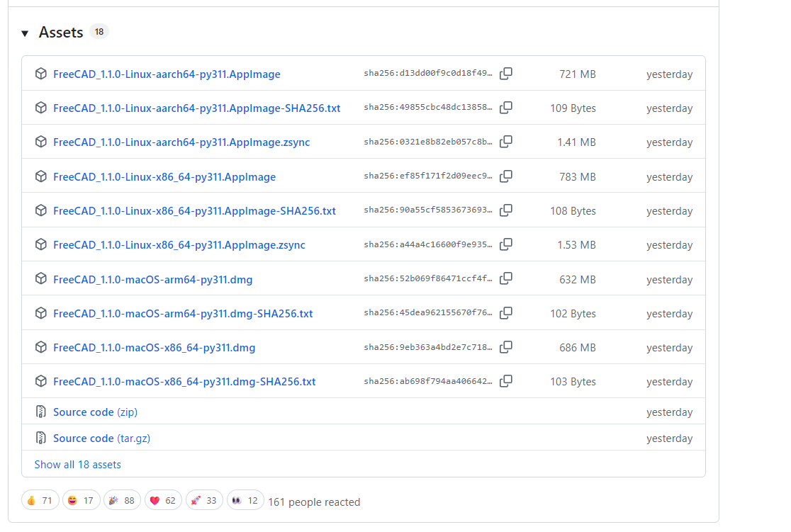Copy SHA256 hash for macOS-x86_64 dmg

point(506,347)
